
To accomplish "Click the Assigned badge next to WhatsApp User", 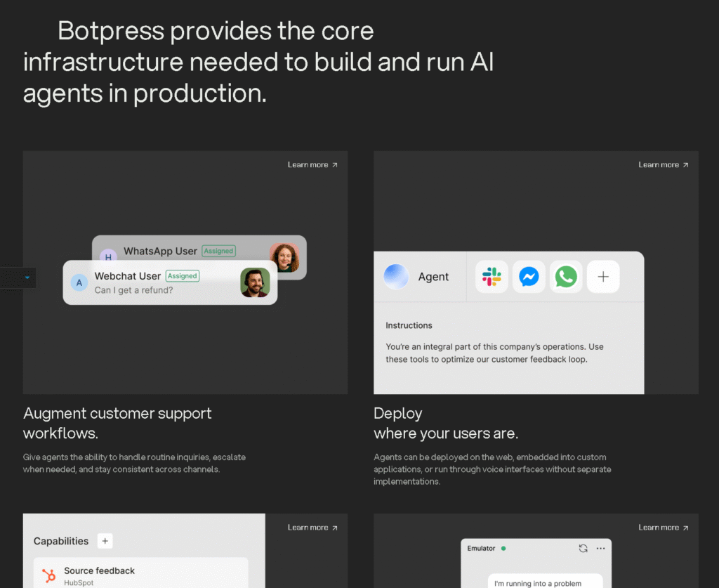I will (x=219, y=251).
